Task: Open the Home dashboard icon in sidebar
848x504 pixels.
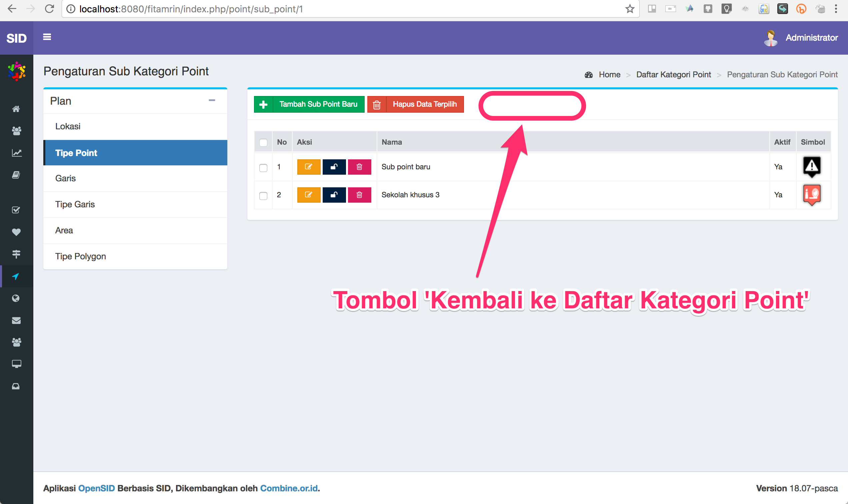Action: coord(16,109)
